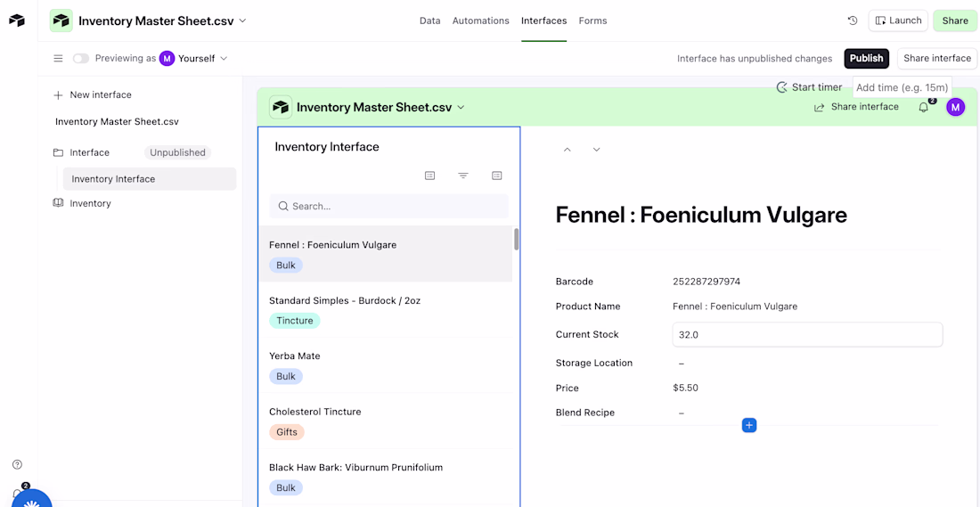The width and height of the screenshot is (980, 507).
Task: Click the Inventory Interface list title
Action: [x=327, y=147]
